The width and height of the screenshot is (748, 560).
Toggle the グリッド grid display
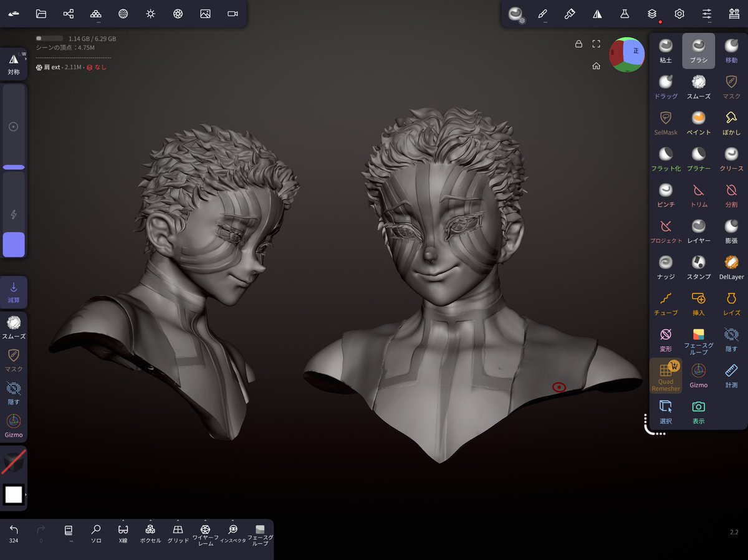(178, 534)
